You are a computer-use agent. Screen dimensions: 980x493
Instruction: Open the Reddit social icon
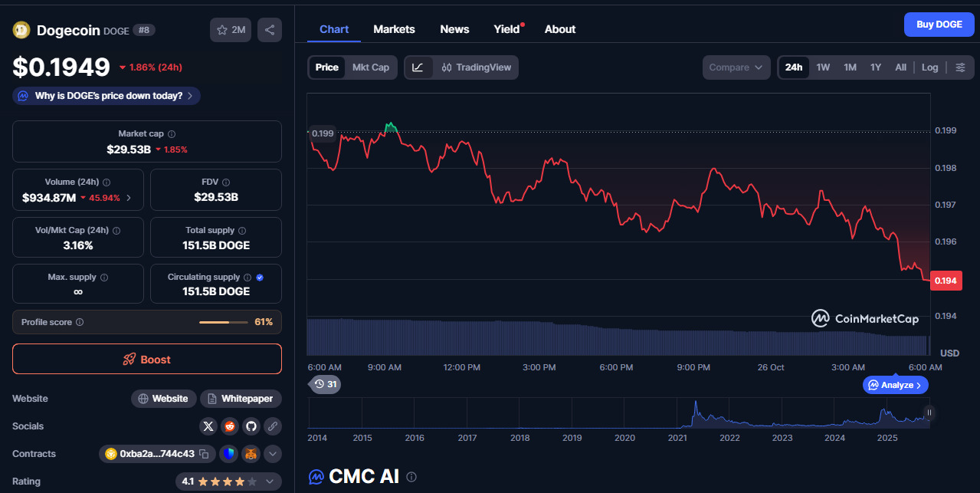coord(229,426)
